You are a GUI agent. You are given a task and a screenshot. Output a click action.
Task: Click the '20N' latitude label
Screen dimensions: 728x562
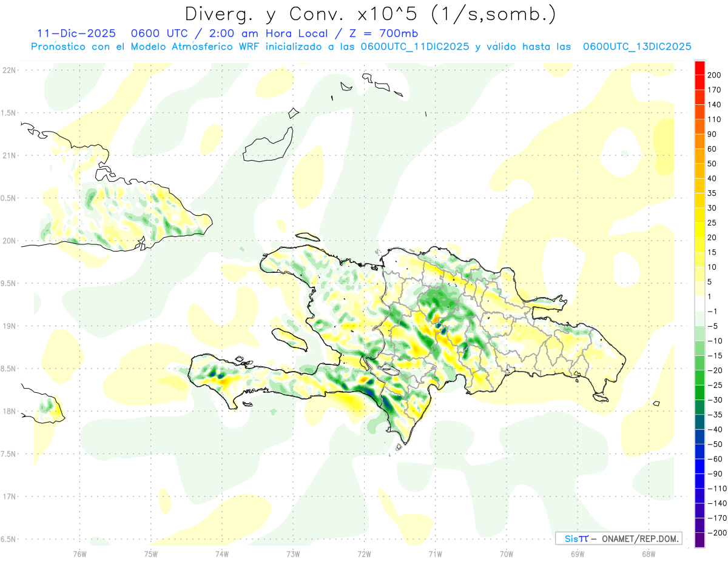click(x=9, y=241)
